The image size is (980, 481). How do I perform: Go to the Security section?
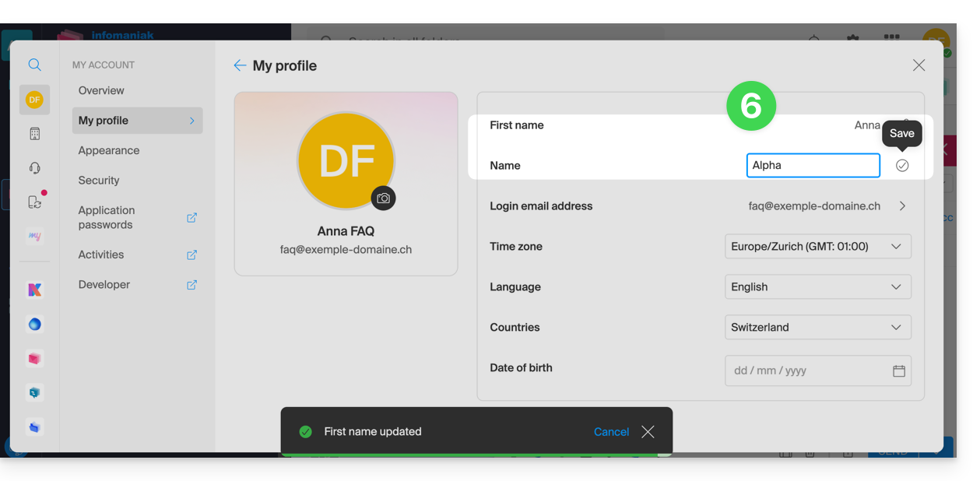99,181
